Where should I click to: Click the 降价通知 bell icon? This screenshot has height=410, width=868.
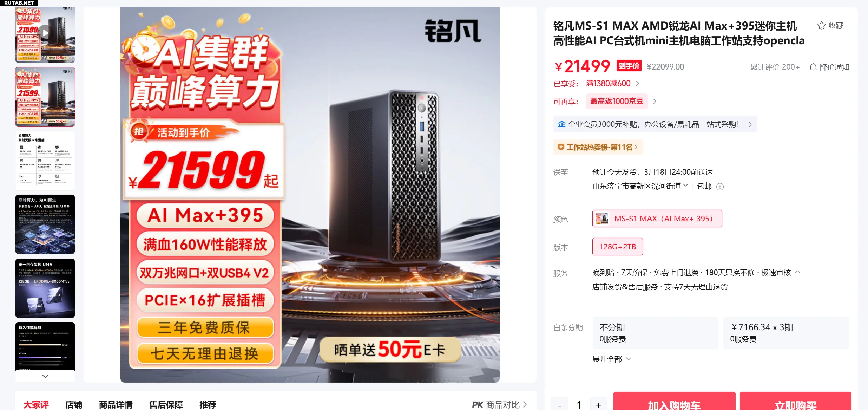point(813,67)
